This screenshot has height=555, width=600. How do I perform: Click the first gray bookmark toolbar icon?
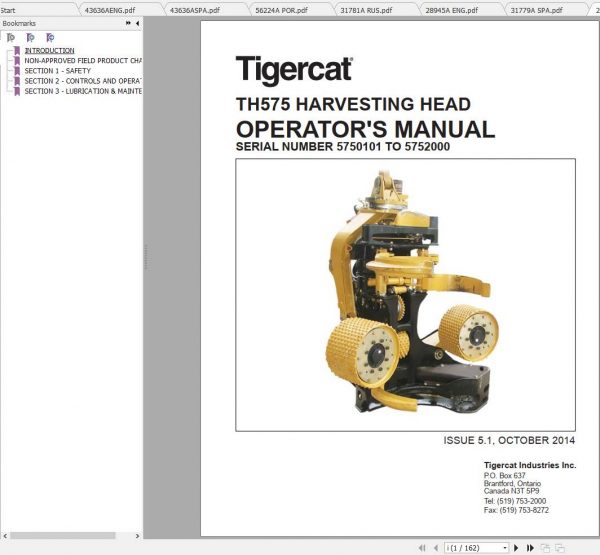[x=11, y=38]
